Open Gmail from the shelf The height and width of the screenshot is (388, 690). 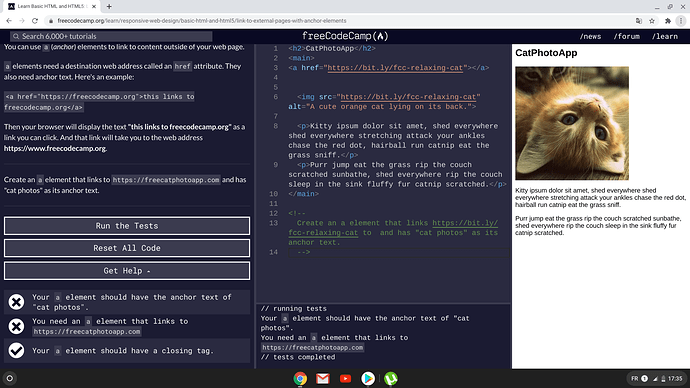point(323,378)
